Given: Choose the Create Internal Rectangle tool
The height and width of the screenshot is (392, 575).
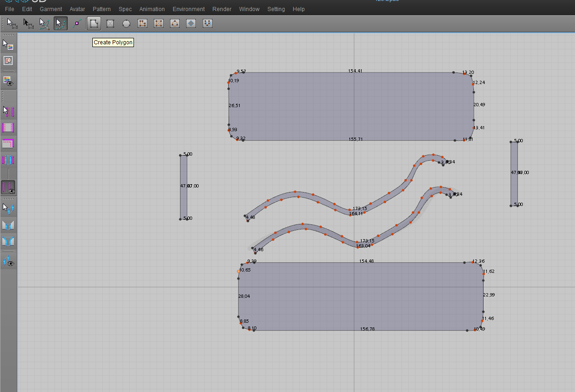Looking at the screenshot, I should 159,23.
